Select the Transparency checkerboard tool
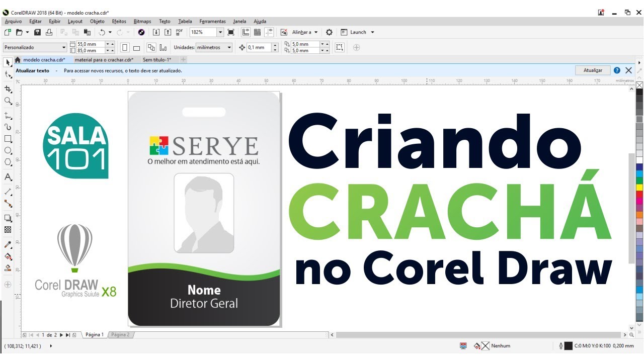This screenshot has width=644, height=362. pos(8,230)
